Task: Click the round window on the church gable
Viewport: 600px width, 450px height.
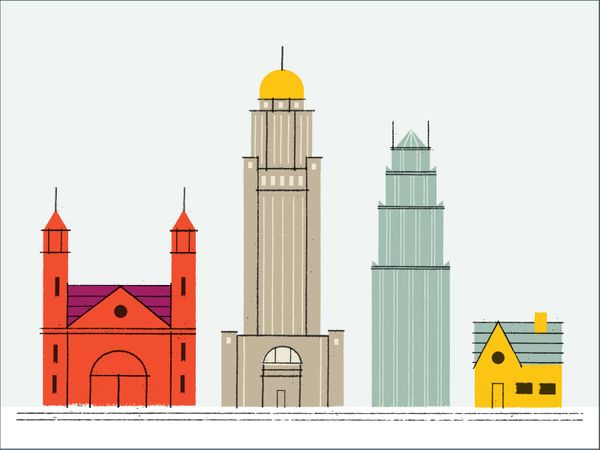Action: (120, 311)
